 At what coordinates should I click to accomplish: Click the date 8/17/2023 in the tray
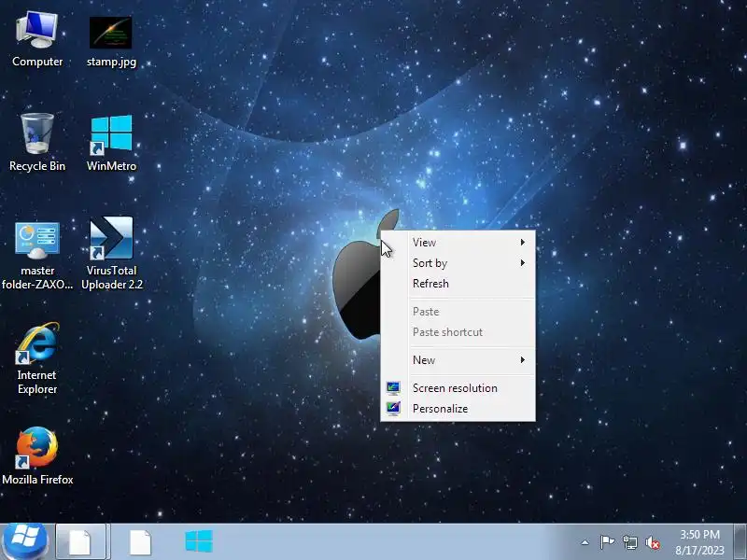pos(699,551)
